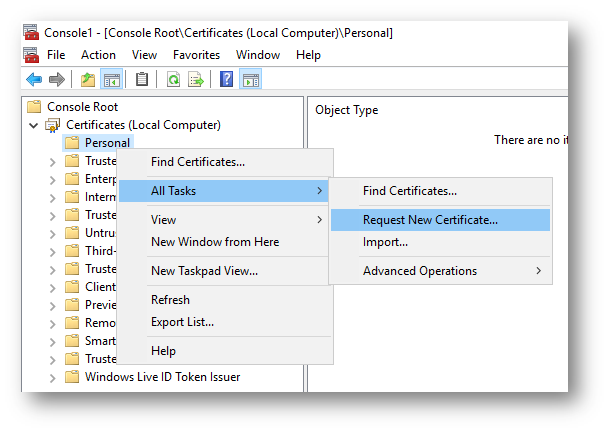Click the Object Type column header
610x434 pixels.
click(x=347, y=110)
